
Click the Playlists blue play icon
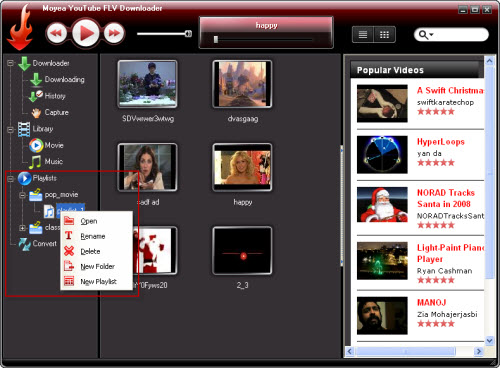coord(25,178)
